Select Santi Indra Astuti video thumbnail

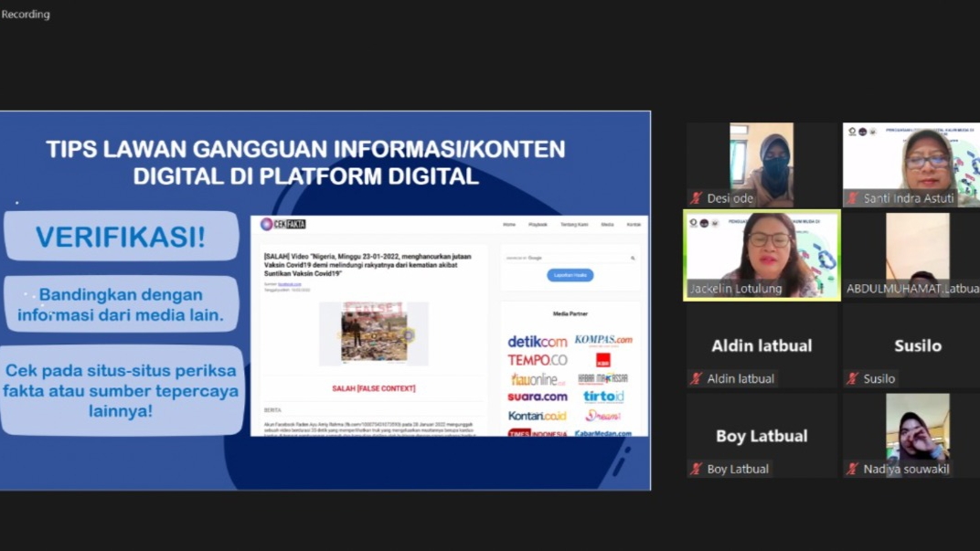(x=911, y=164)
